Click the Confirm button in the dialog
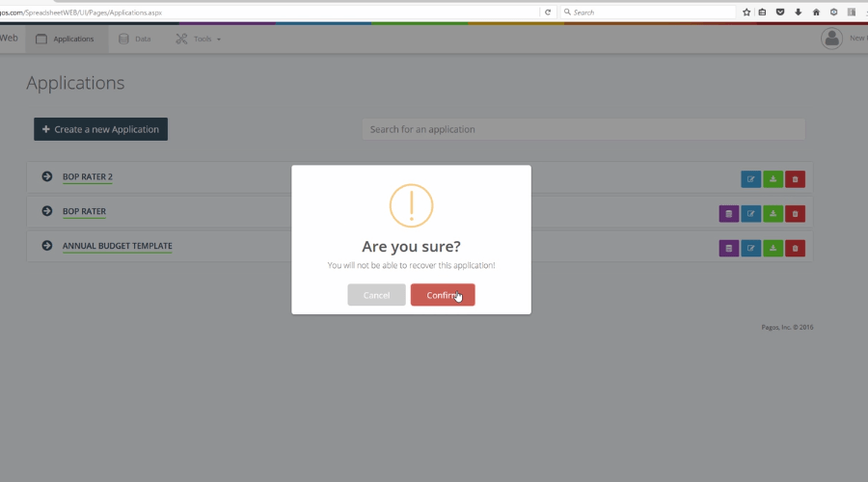 (x=443, y=295)
